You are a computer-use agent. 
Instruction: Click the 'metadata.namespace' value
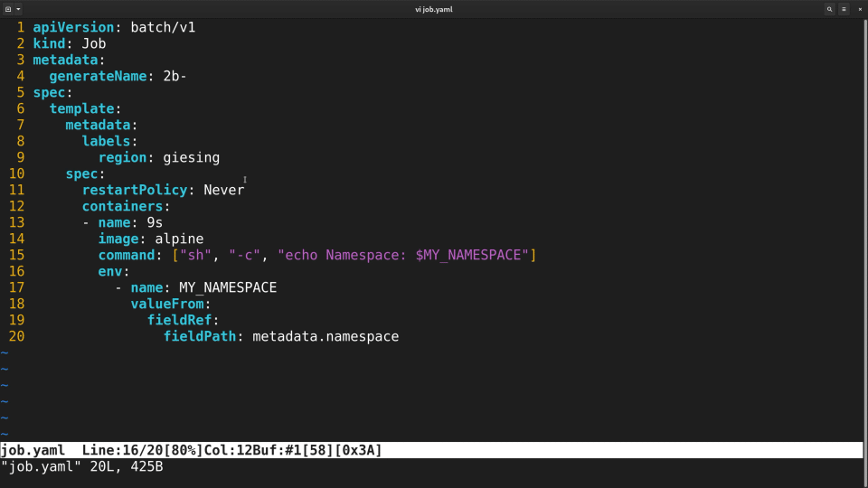325,336
